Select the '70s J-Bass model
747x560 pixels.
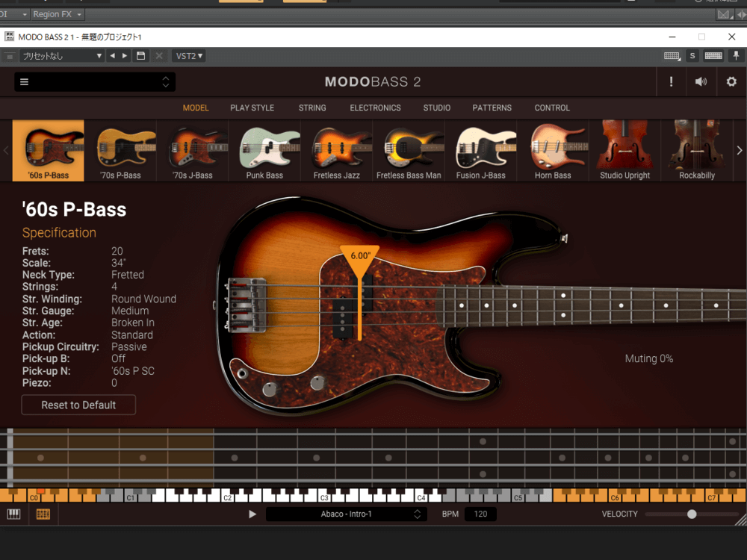[x=193, y=151]
